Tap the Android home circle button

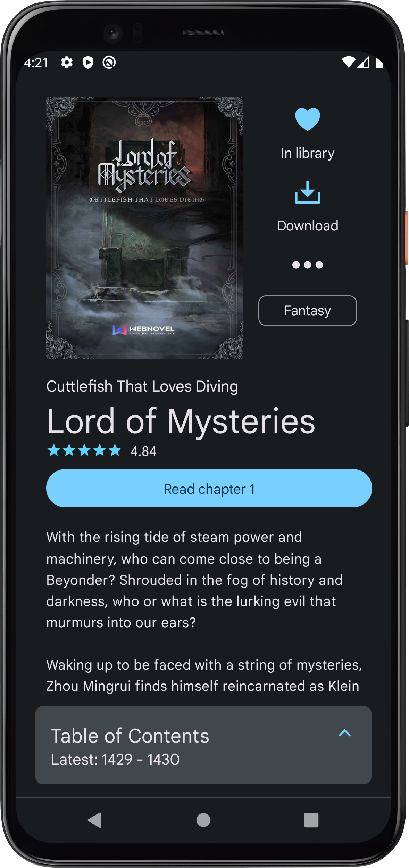pos(203,820)
